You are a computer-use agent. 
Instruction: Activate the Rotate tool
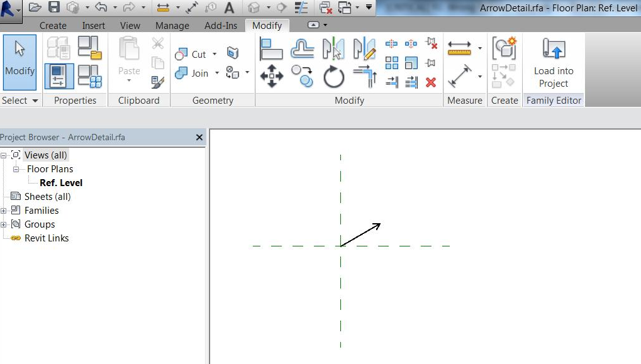333,76
